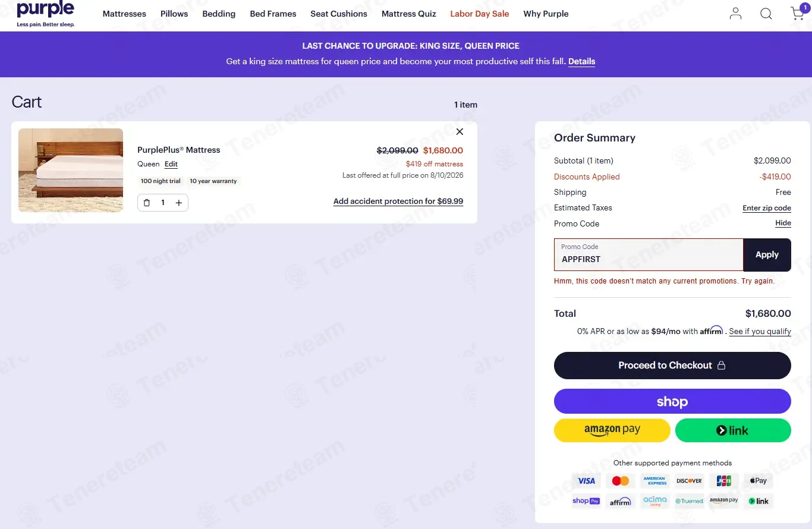The image size is (812, 529).
Task: Click the trash can quantity icon
Action: click(x=147, y=203)
